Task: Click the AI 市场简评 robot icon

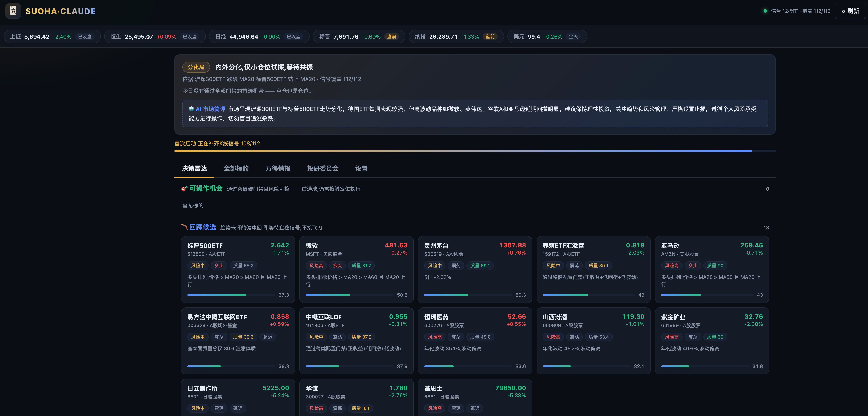Action: click(191, 109)
